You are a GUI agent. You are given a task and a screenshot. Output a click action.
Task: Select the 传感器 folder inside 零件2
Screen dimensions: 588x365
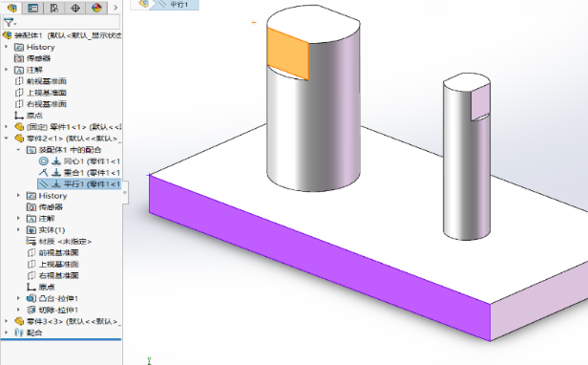(x=45, y=207)
